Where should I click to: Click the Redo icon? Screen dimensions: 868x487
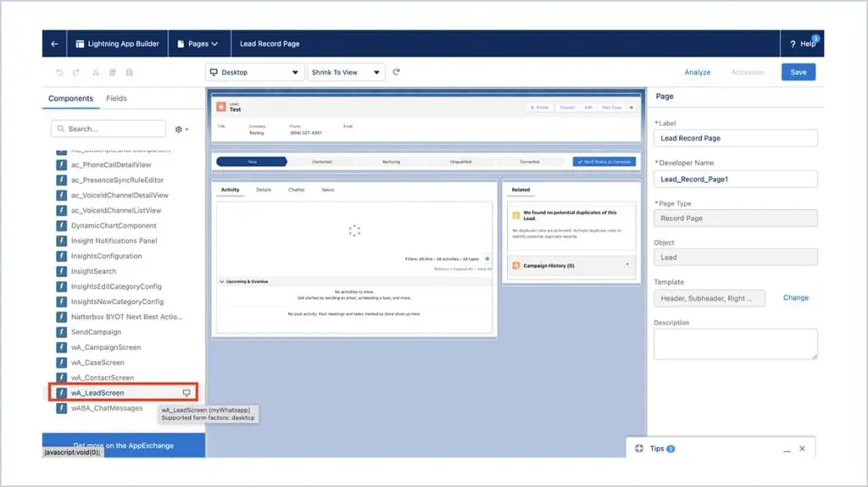[76, 73]
